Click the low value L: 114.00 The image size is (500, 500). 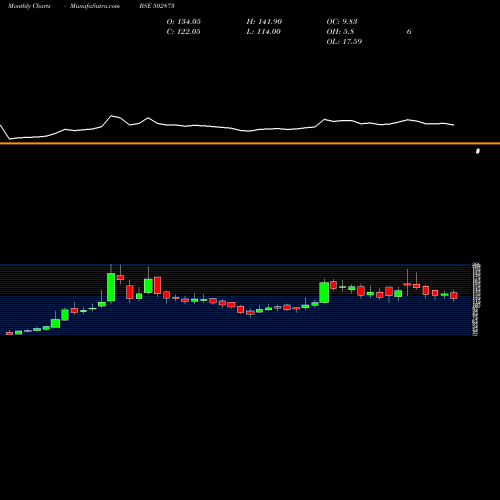coord(263,32)
